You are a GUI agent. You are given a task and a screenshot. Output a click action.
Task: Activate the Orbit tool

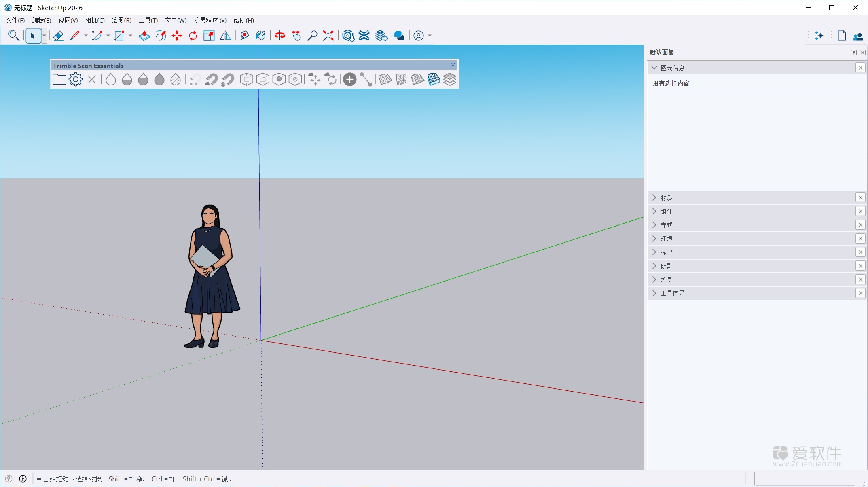(x=279, y=36)
